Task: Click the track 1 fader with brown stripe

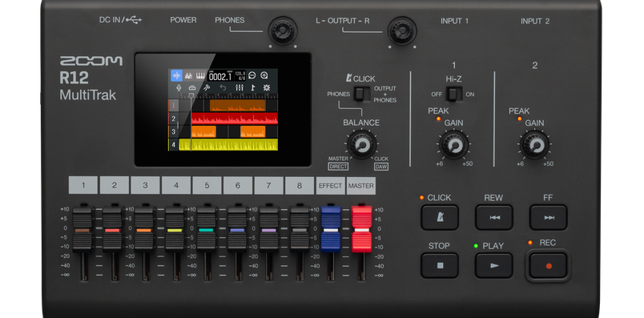Action: pos(83,229)
